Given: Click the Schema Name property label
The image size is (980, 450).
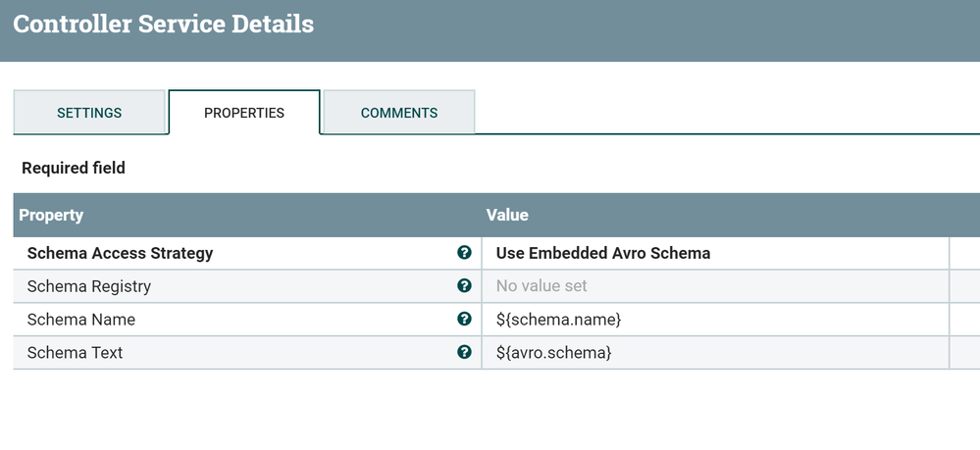Looking at the screenshot, I should coord(81,320).
